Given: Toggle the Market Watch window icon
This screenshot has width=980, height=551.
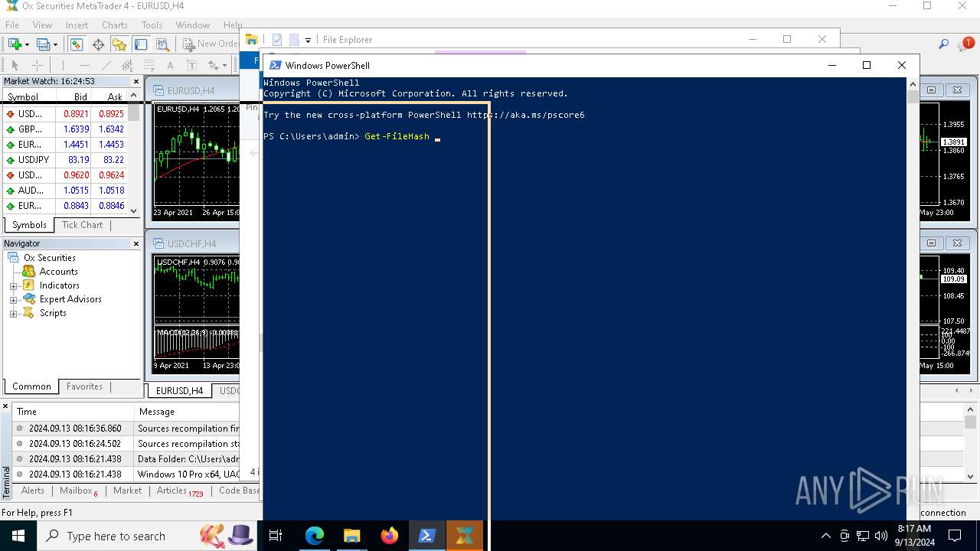Looking at the screenshot, I should [x=77, y=44].
